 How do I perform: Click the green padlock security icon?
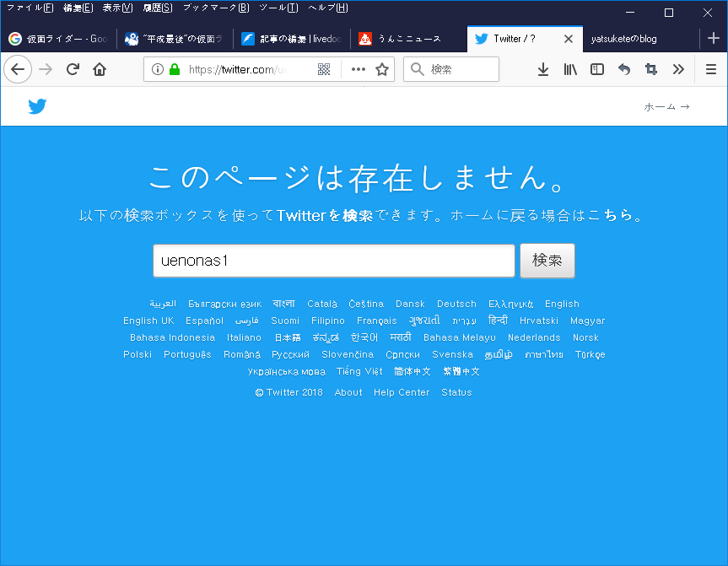click(175, 69)
